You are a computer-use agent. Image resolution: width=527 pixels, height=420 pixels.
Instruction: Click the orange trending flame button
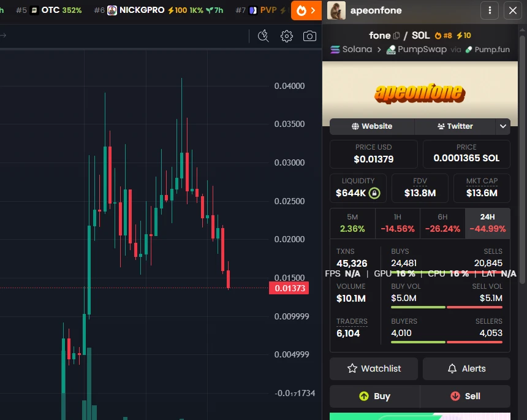(x=306, y=10)
